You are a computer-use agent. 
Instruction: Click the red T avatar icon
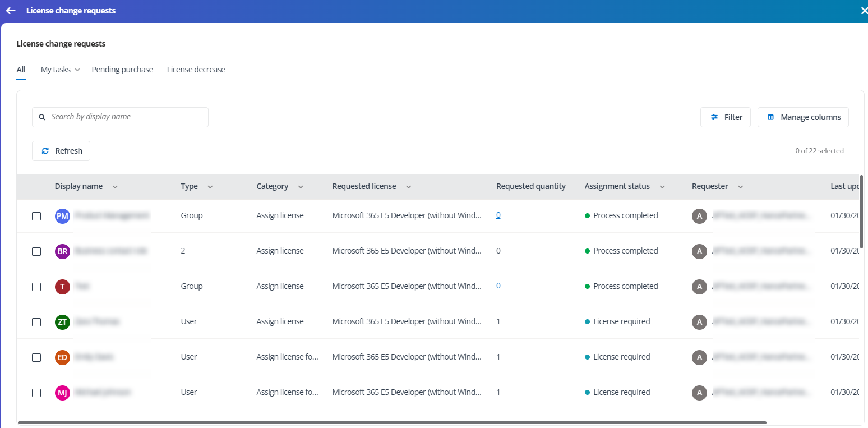pyautogui.click(x=62, y=287)
